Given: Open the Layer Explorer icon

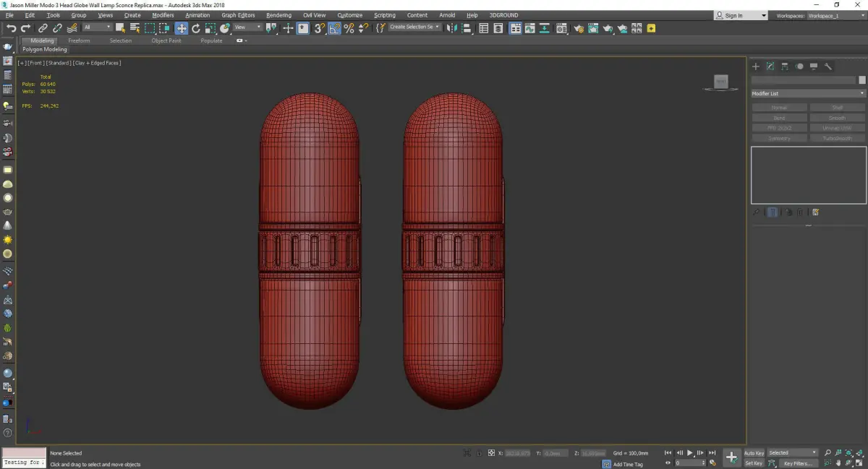Looking at the screenshot, I should point(498,28).
